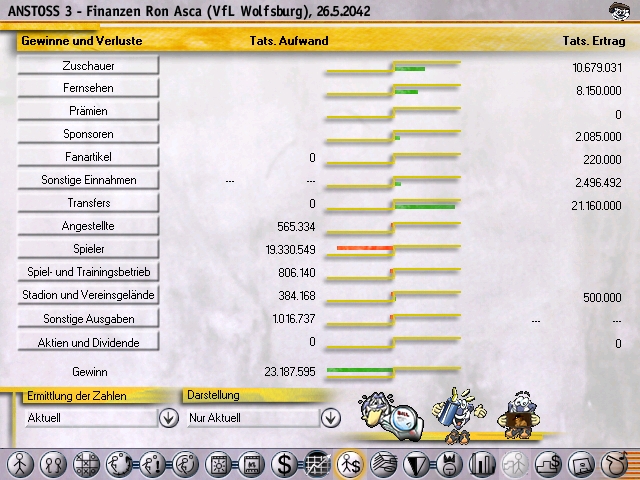
Task: Click the whistle with music note icon
Action: 614,464
